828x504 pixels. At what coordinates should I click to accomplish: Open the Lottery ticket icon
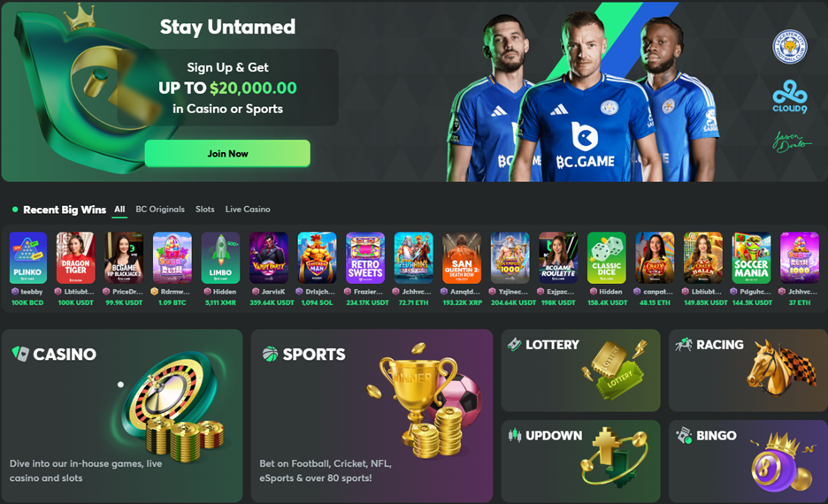point(514,345)
